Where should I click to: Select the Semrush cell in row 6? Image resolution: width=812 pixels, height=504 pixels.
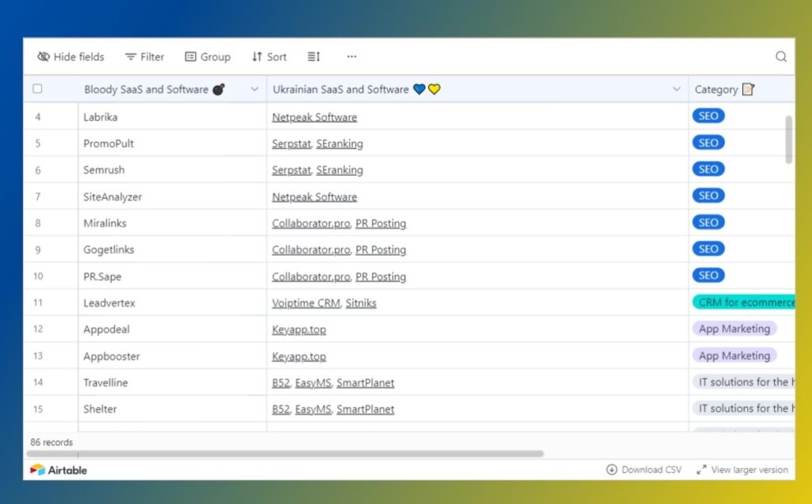coord(104,170)
